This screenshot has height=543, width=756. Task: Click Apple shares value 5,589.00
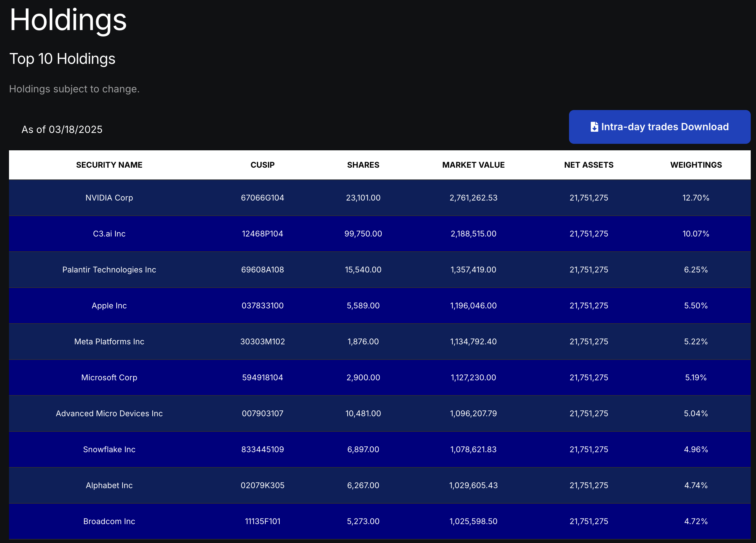363,306
